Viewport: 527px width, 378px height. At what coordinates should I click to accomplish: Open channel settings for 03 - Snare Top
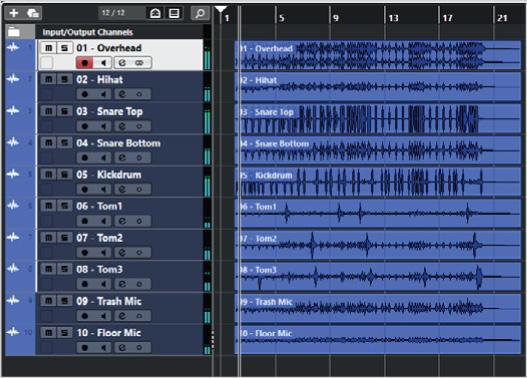tap(122, 126)
